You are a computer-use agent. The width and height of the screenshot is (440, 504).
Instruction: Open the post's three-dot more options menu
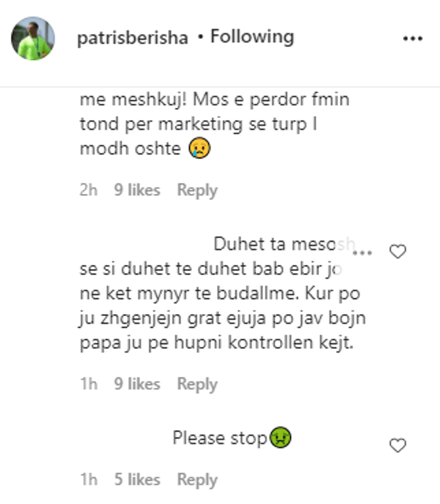click(x=413, y=39)
